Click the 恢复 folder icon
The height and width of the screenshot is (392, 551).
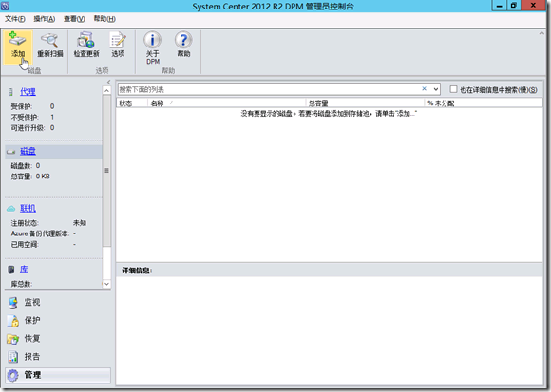click(x=13, y=339)
